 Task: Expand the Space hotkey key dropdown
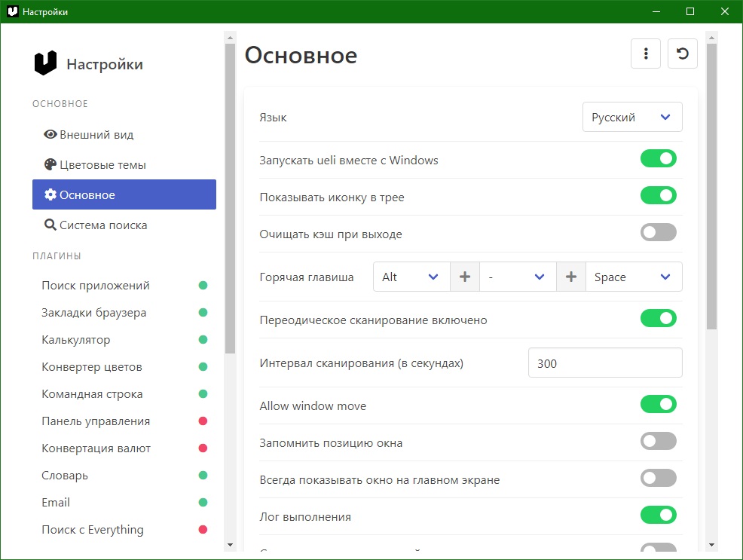pyautogui.click(x=633, y=277)
